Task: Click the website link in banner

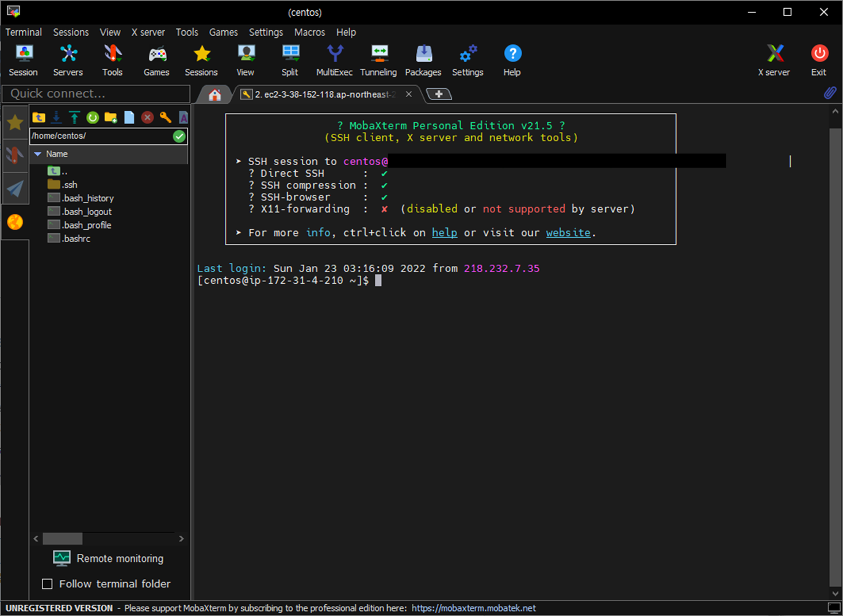Action: (568, 233)
